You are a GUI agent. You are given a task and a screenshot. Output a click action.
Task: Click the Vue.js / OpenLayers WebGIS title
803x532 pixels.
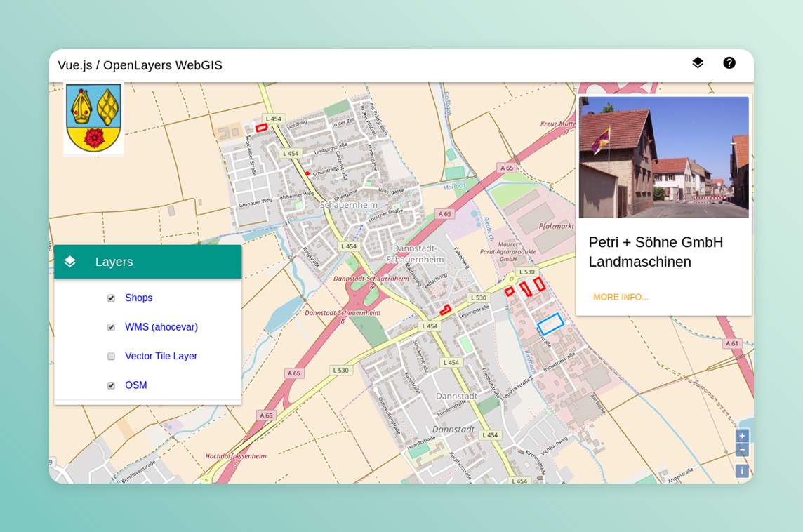140,65
